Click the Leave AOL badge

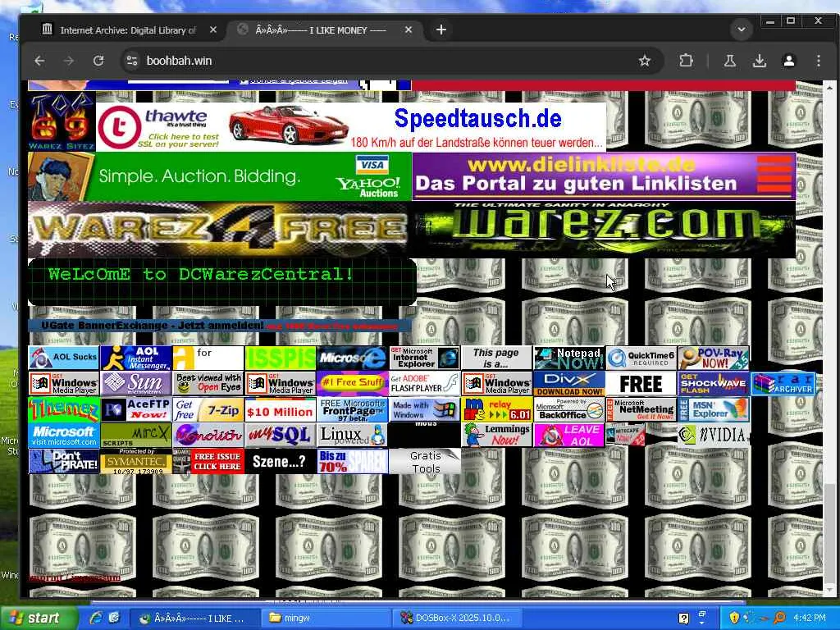click(x=569, y=436)
